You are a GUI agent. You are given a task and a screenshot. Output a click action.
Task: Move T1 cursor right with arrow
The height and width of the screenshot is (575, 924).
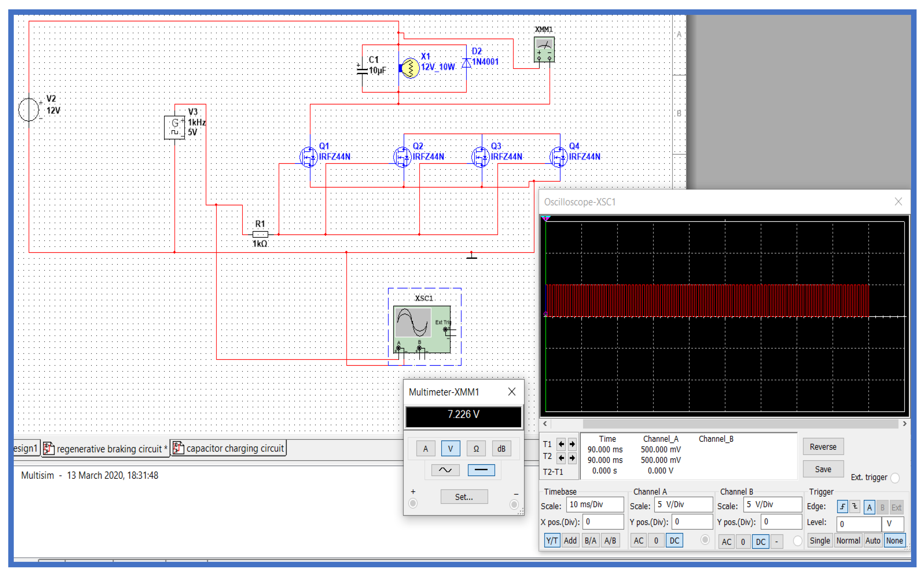click(x=572, y=444)
